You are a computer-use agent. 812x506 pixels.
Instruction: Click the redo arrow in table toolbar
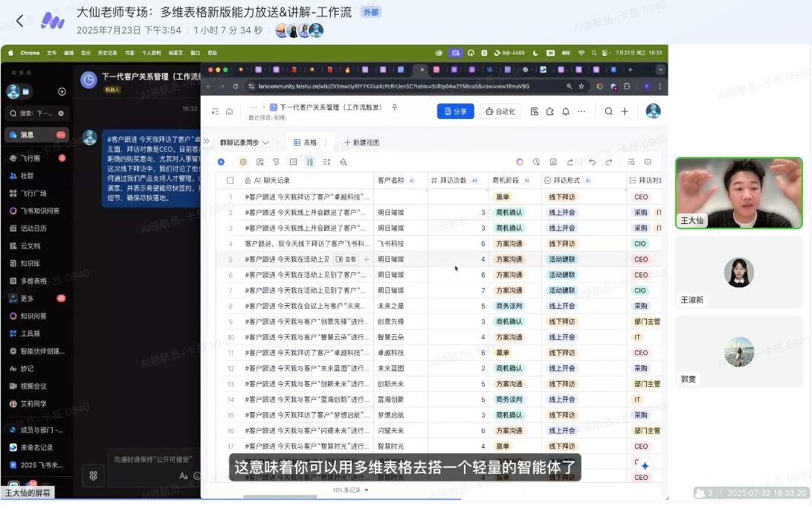point(609,161)
